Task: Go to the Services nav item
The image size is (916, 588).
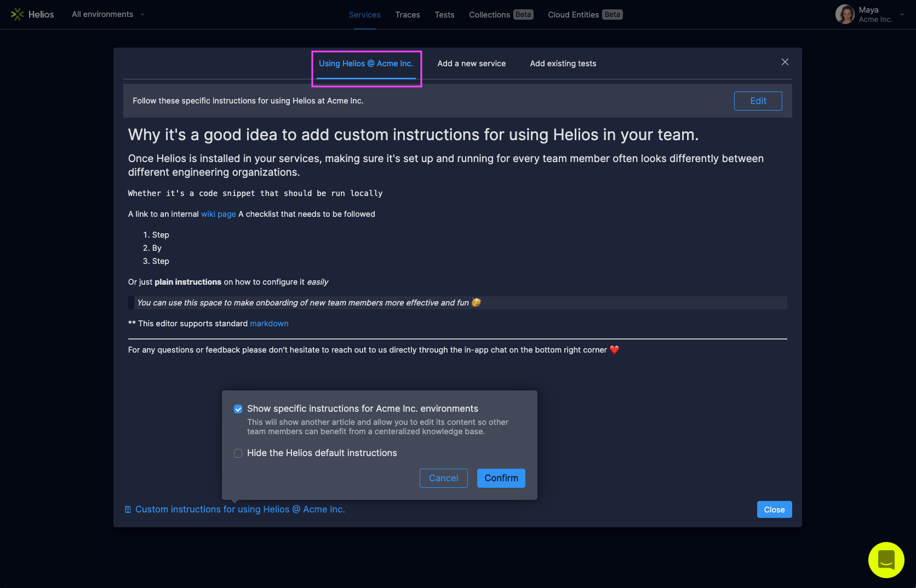Action: [364, 15]
